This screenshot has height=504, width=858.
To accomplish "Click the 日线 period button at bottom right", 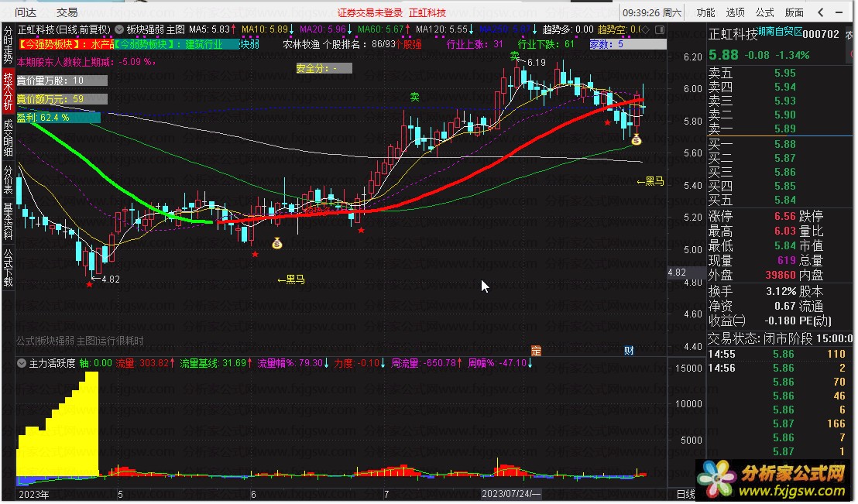I will click(685, 494).
